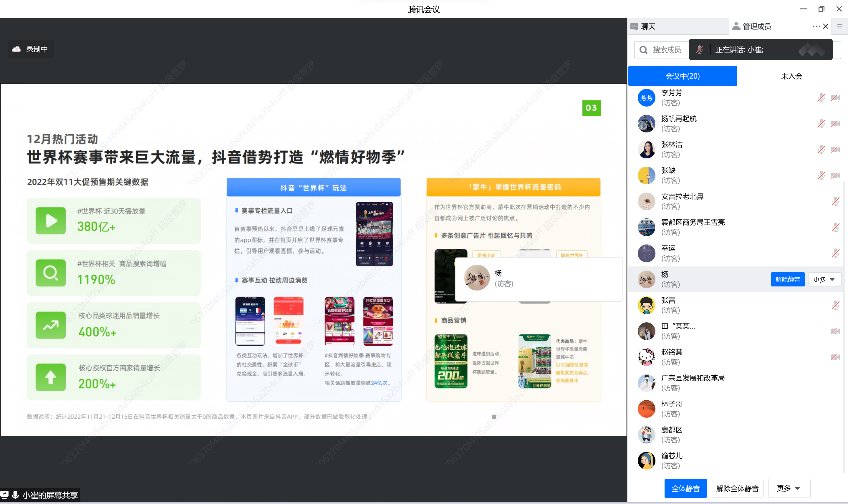Click screen share icon at bottom left
Image resolution: width=848 pixels, height=504 pixels.
pos(5,495)
